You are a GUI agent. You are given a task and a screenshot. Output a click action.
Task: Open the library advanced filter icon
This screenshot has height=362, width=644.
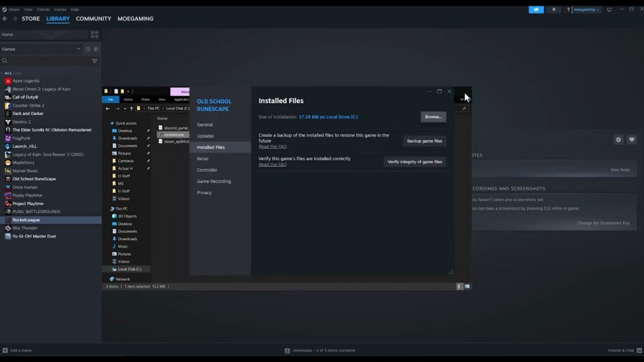94,61
